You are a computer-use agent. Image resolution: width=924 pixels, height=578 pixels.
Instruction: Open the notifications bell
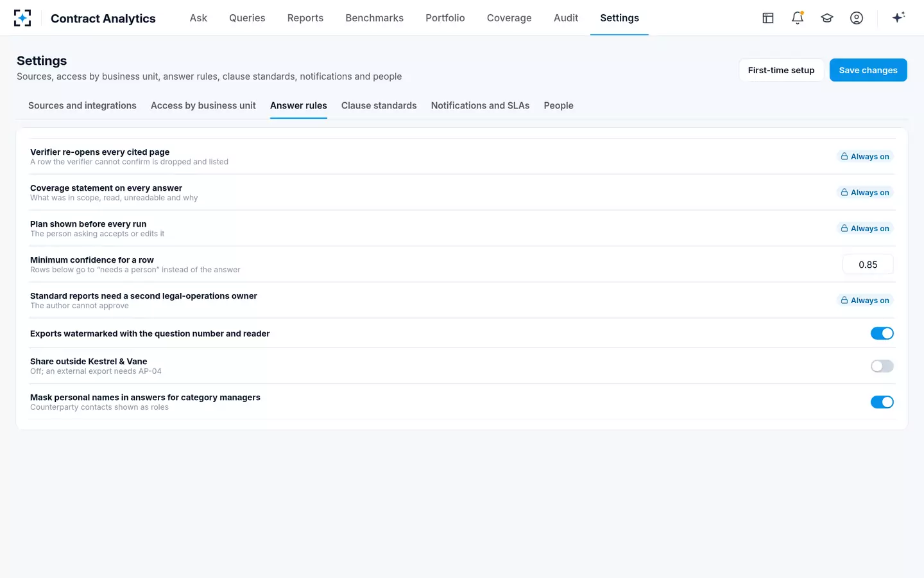click(x=798, y=18)
